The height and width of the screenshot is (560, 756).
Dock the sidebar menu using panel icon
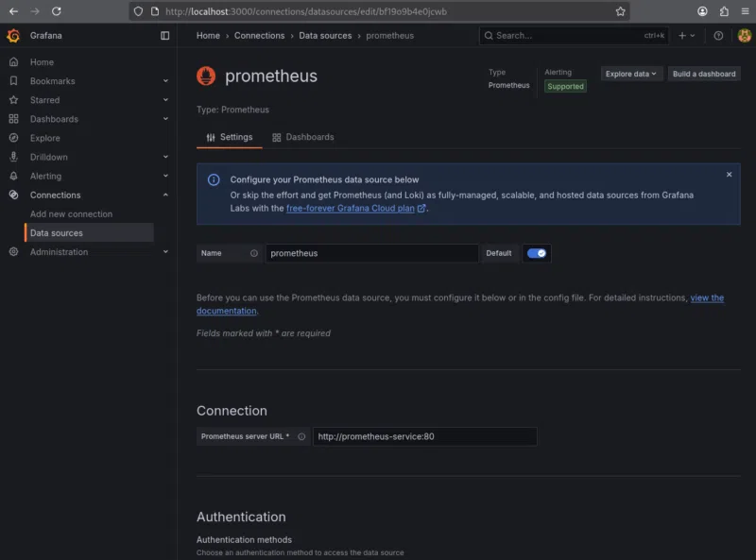(165, 36)
